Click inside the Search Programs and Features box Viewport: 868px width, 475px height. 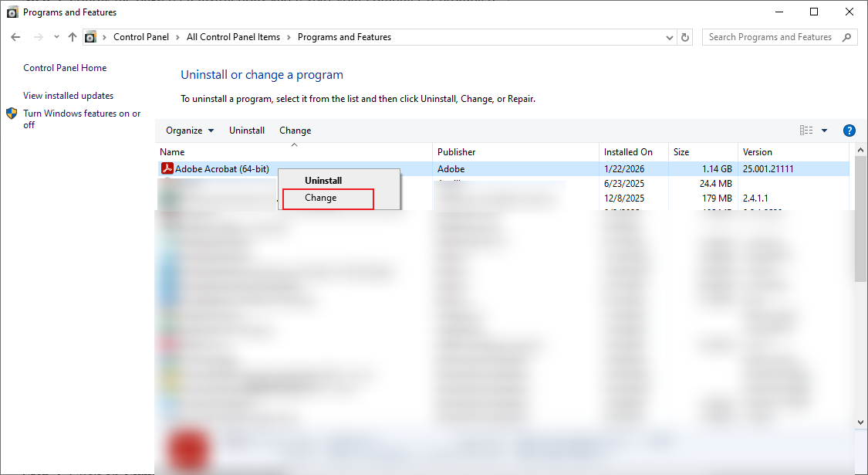point(772,36)
